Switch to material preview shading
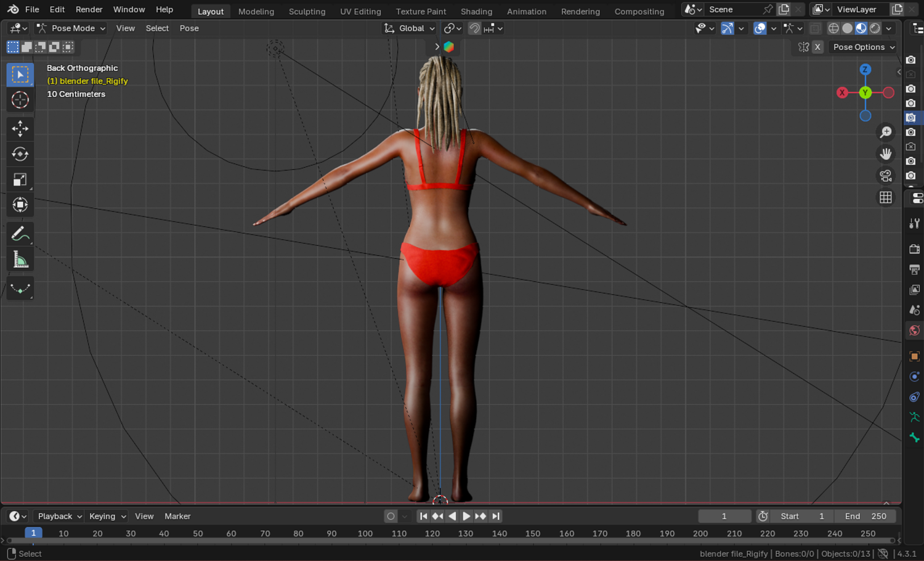 pos(861,28)
